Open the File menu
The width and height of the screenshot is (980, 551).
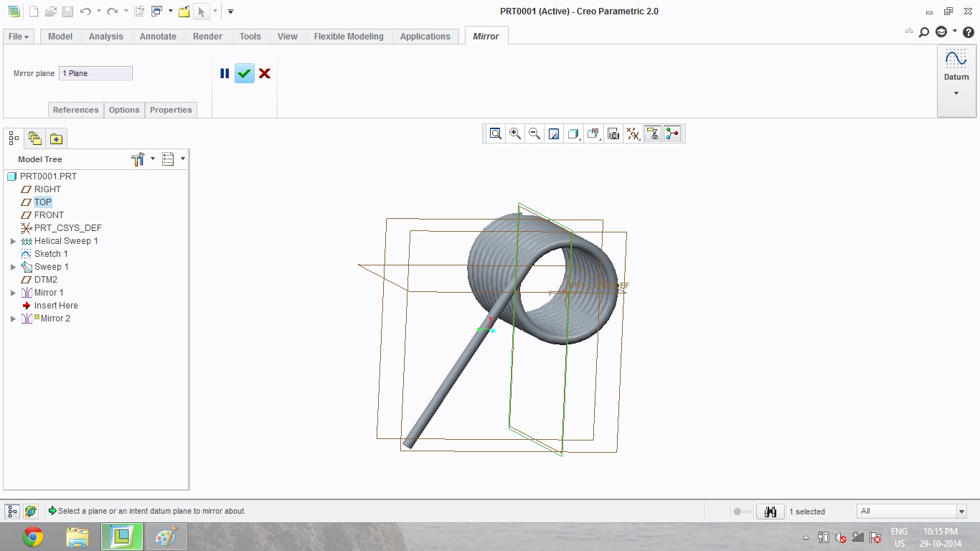coord(19,37)
